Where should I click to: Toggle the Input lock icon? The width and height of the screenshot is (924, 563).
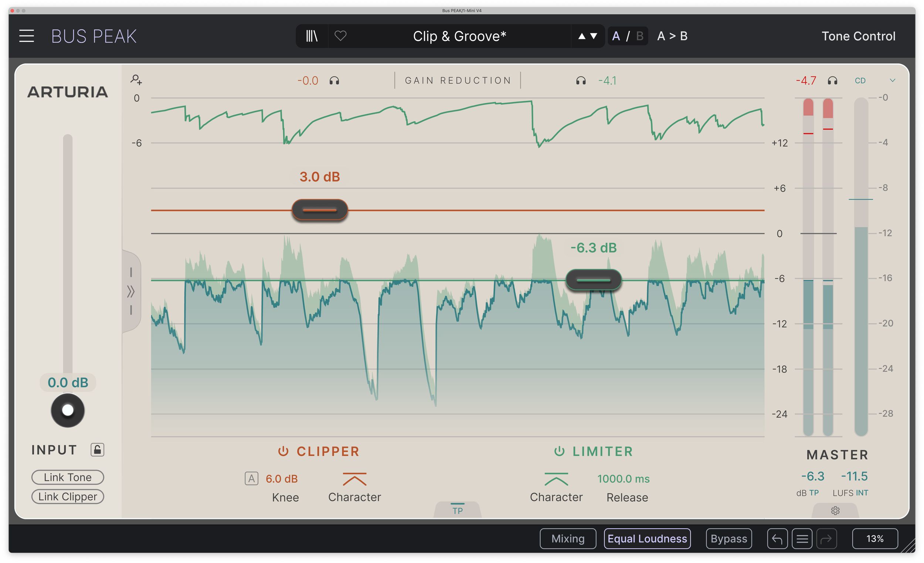tap(97, 450)
